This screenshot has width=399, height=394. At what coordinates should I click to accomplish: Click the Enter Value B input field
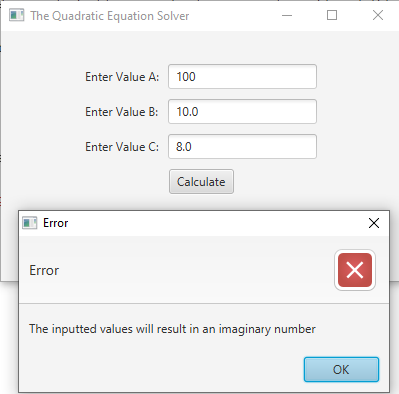coord(242,112)
